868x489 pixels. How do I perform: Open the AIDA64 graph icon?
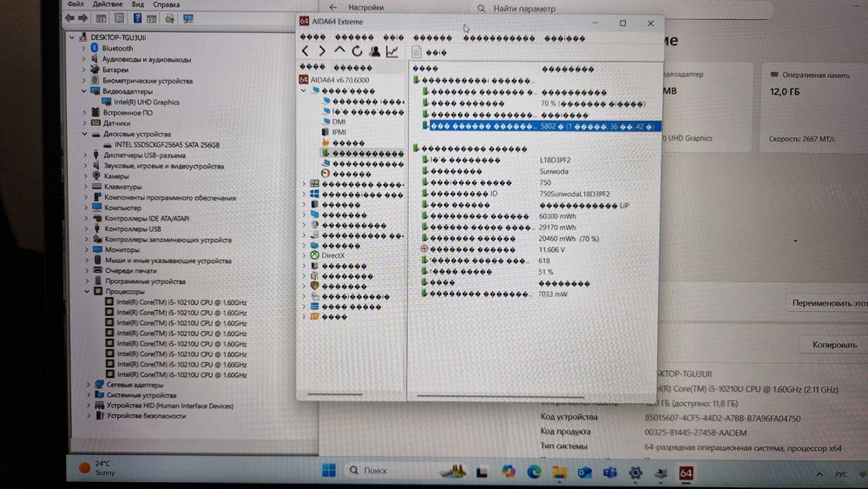point(392,51)
